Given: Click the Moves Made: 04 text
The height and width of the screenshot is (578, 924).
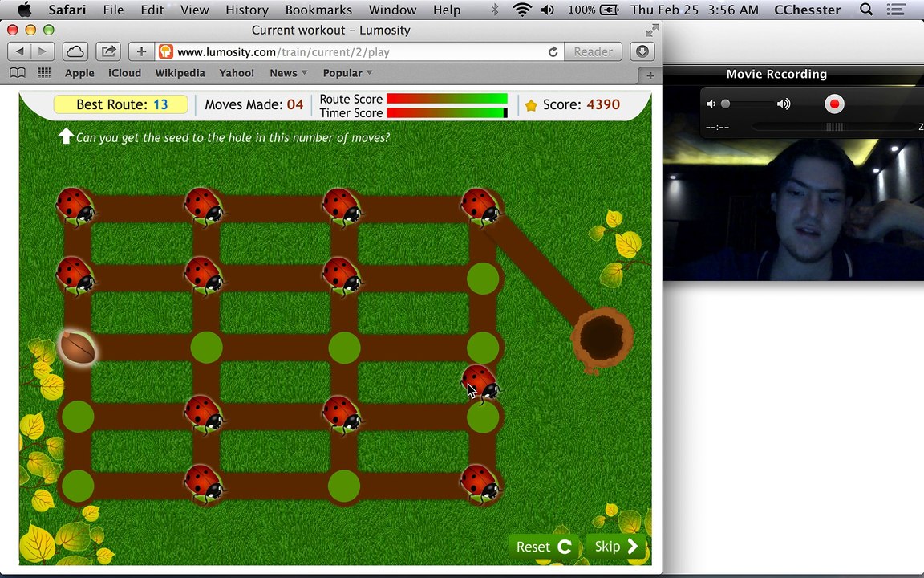Looking at the screenshot, I should [x=254, y=105].
